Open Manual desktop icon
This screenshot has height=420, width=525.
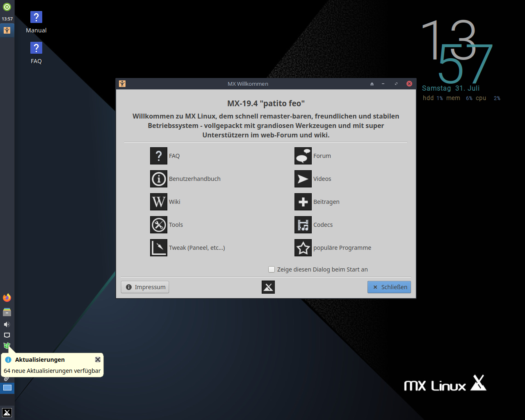pyautogui.click(x=36, y=17)
